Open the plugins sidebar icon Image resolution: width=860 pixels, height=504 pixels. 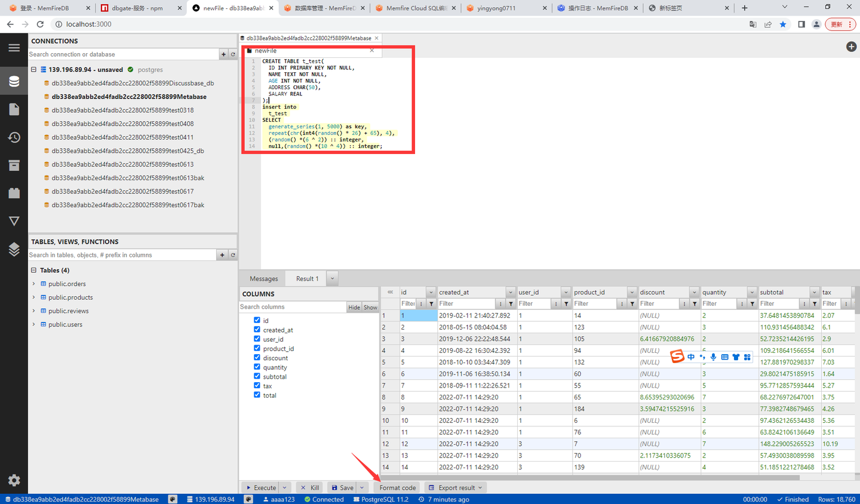[x=14, y=193]
